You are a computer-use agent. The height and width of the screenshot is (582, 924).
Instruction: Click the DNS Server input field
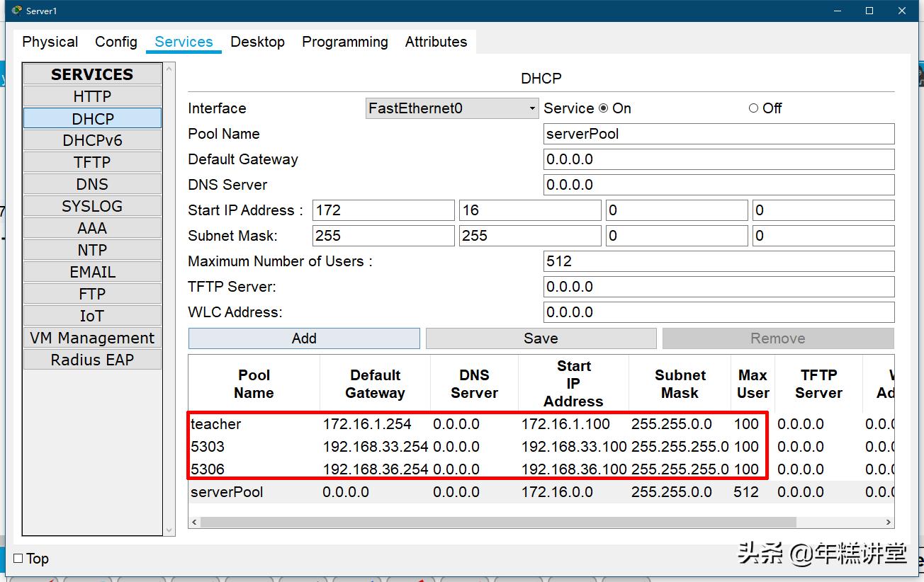[x=719, y=185]
